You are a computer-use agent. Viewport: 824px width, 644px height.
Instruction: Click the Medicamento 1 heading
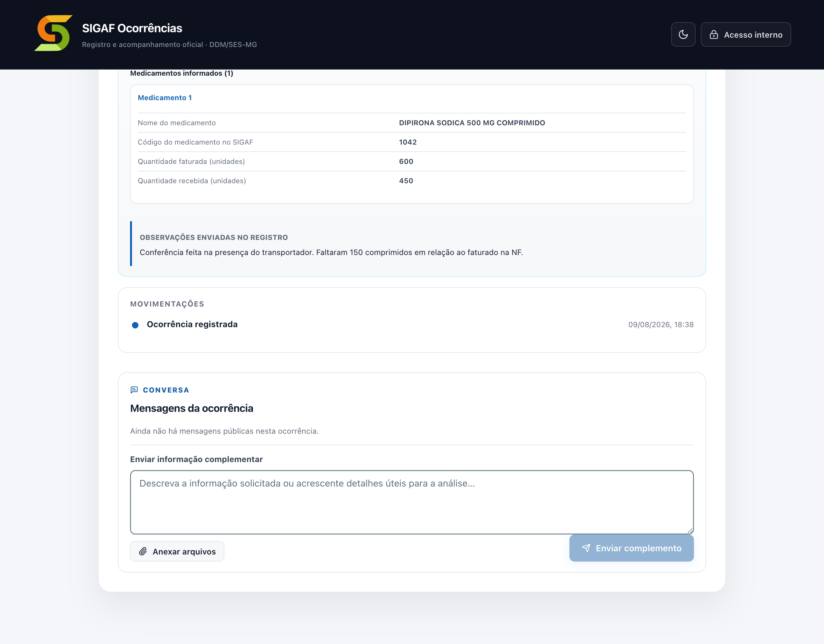tap(164, 98)
